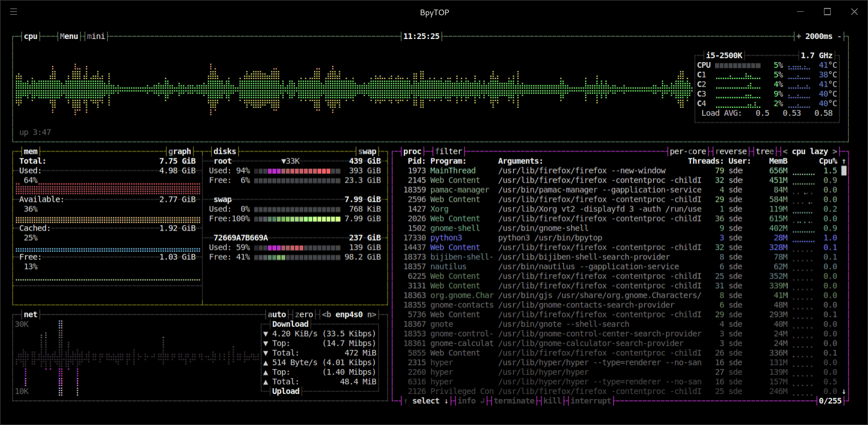
Task: Select the MainThread process row with pid 1973
Action: coord(620,171)
